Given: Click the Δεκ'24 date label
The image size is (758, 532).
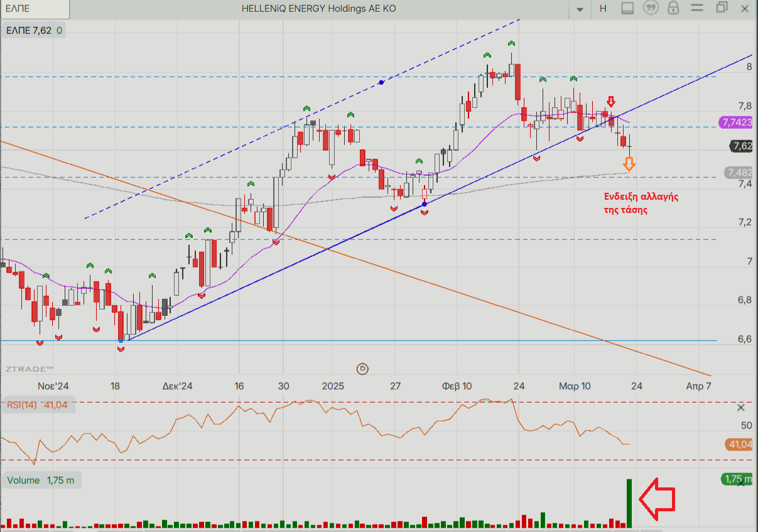Looking at the screenshot, I should [x=178, y=386].
